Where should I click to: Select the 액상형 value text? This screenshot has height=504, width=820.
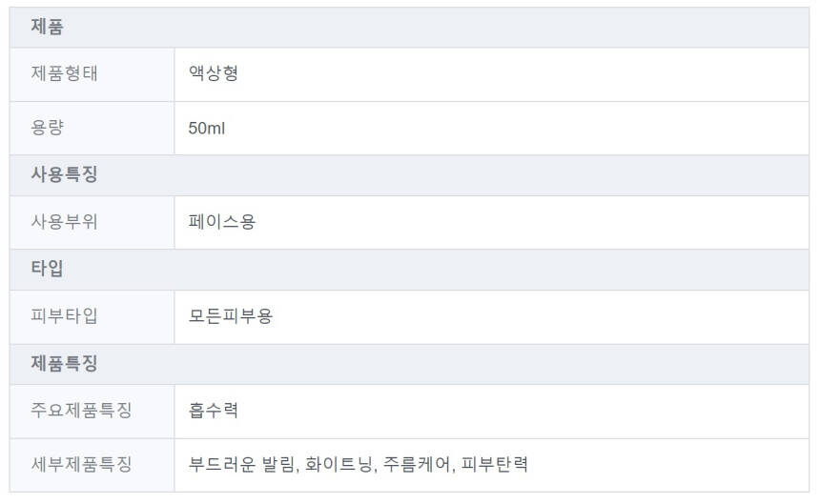(x=214, y=74)
